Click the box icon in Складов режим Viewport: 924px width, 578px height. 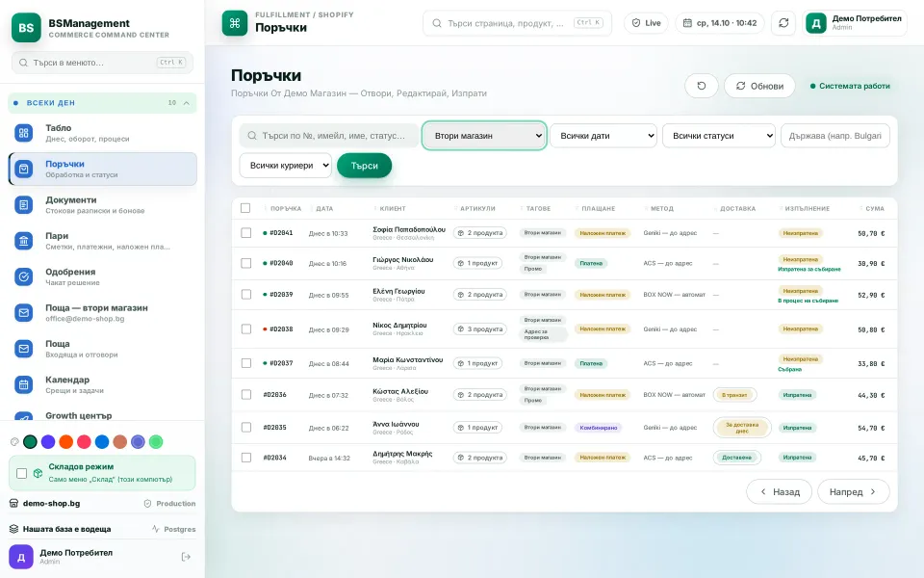click(38, 473)
